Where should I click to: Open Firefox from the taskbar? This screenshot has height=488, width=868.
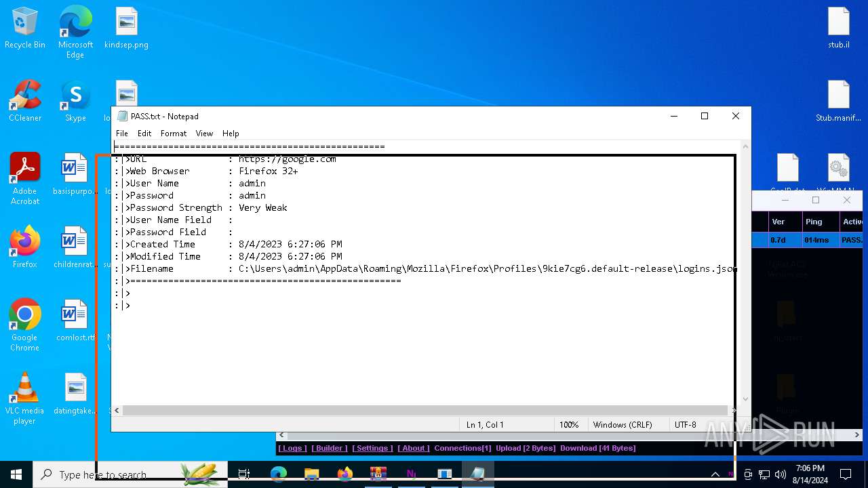344,474
